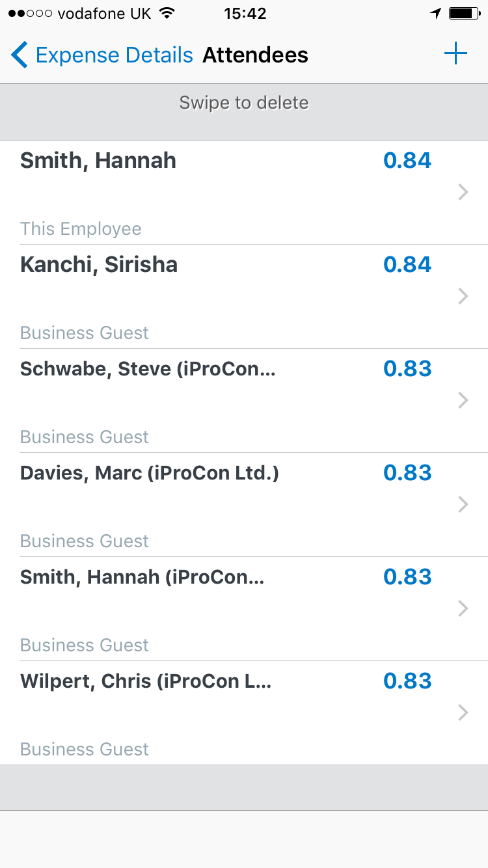This screenshot has width=488, height=868.
Task: Open chevron next to Davies, Marc
Action: (x=463, y=504)
